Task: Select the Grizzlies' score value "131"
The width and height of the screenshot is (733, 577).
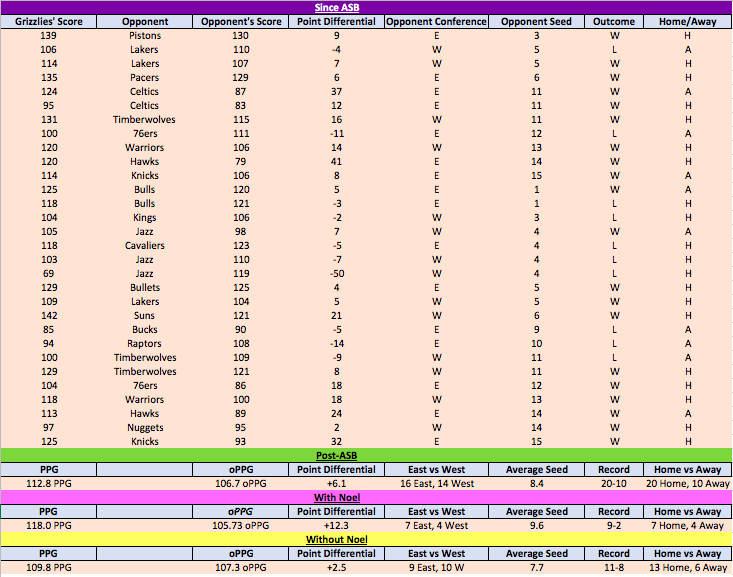Action: (x=49, y=120)
